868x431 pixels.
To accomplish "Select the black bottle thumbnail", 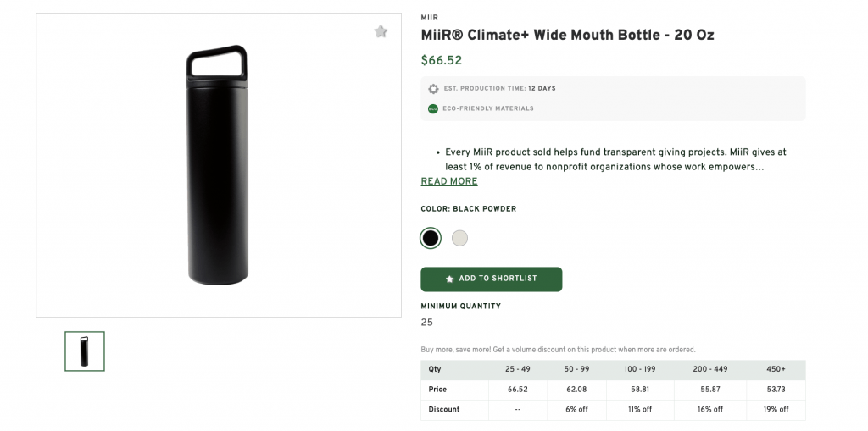I will pyautogui.click(x=85, y=351).
